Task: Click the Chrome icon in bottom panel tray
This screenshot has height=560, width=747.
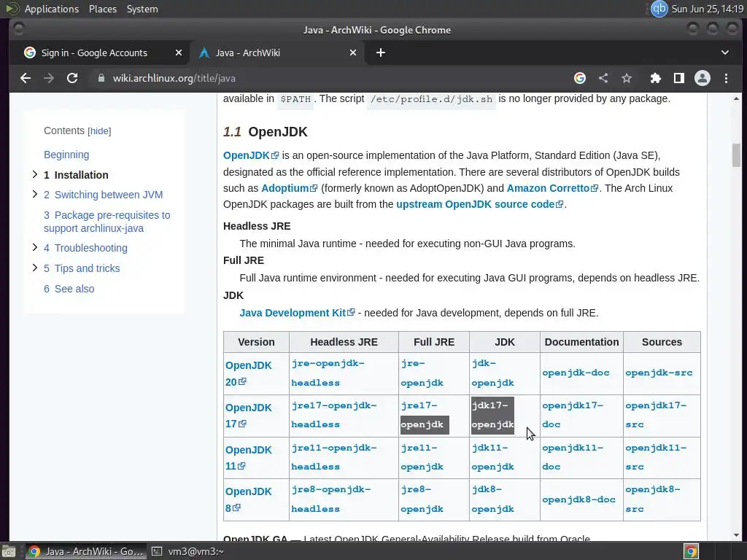Action: tap(691, 551)
